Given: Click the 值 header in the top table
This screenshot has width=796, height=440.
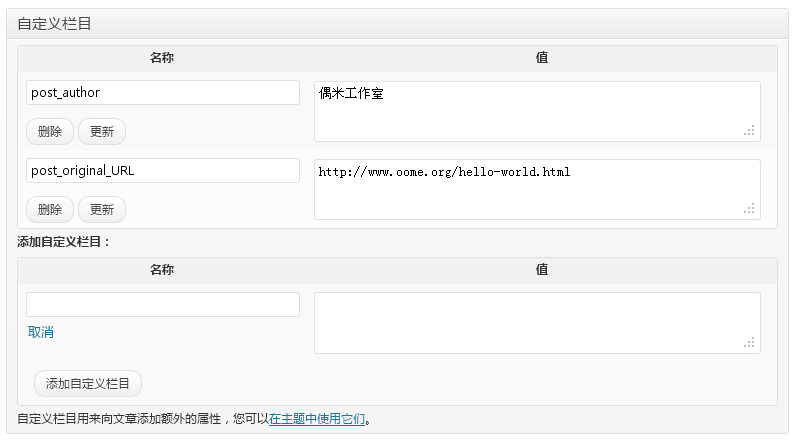Looking at the screenshot, I should pyautogui.click(x=542, y=58).
